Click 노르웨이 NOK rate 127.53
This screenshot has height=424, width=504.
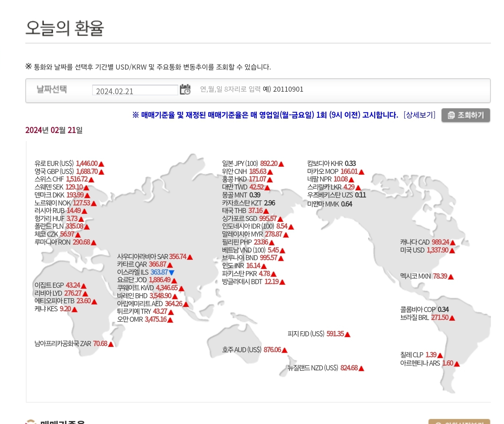[82, 203]
